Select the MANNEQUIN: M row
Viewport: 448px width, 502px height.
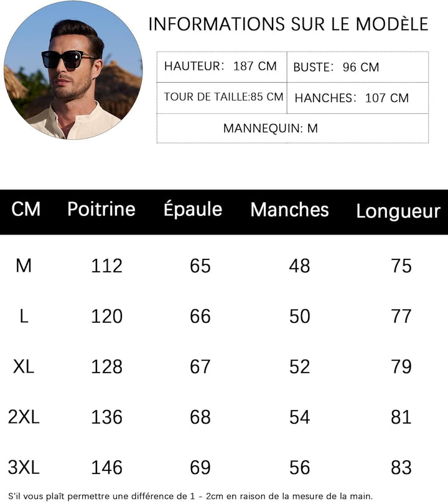coord(271,129)
